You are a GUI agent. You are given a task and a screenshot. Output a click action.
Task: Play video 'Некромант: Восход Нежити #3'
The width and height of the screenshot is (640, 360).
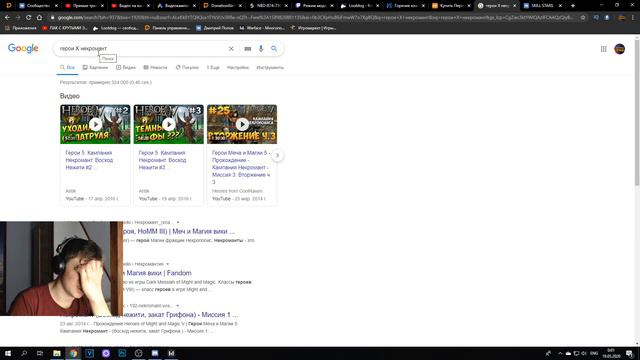(x=169, y=124)
